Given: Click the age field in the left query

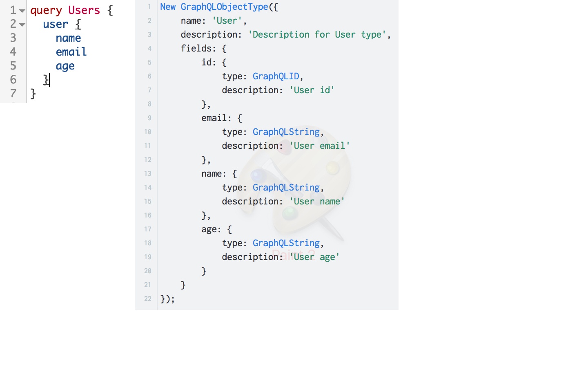Looking at the screenshot, I should click(65, 66).
